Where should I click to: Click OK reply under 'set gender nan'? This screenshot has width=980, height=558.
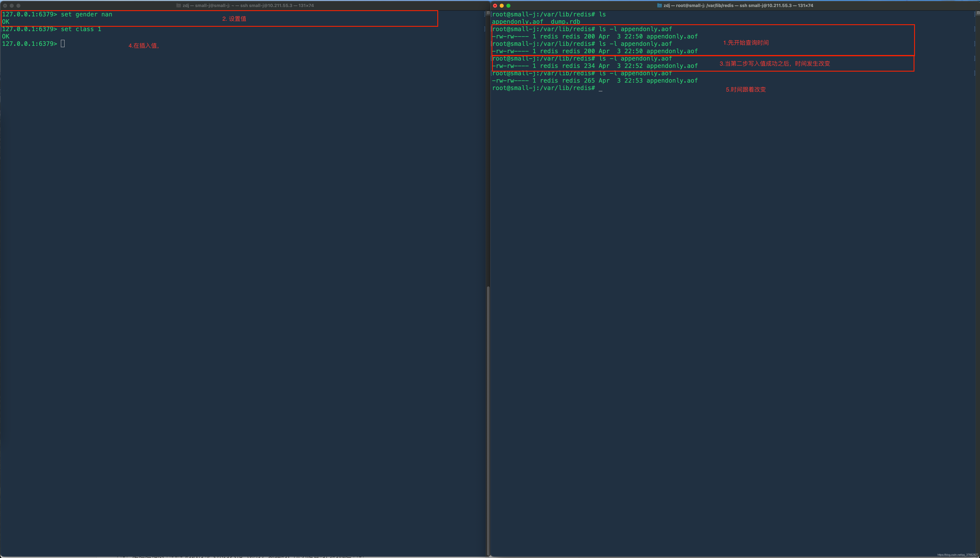tap(6, 22)
